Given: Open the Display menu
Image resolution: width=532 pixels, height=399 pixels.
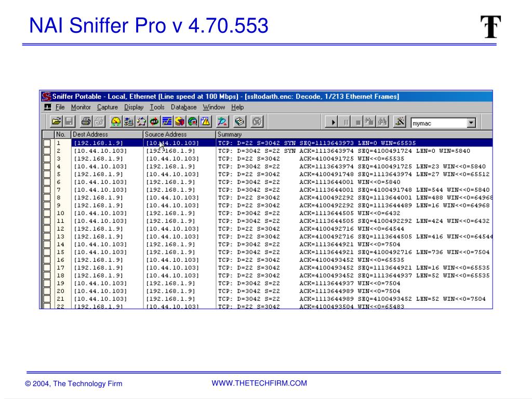Looking at the screenshot, I should tap(134, 107).
